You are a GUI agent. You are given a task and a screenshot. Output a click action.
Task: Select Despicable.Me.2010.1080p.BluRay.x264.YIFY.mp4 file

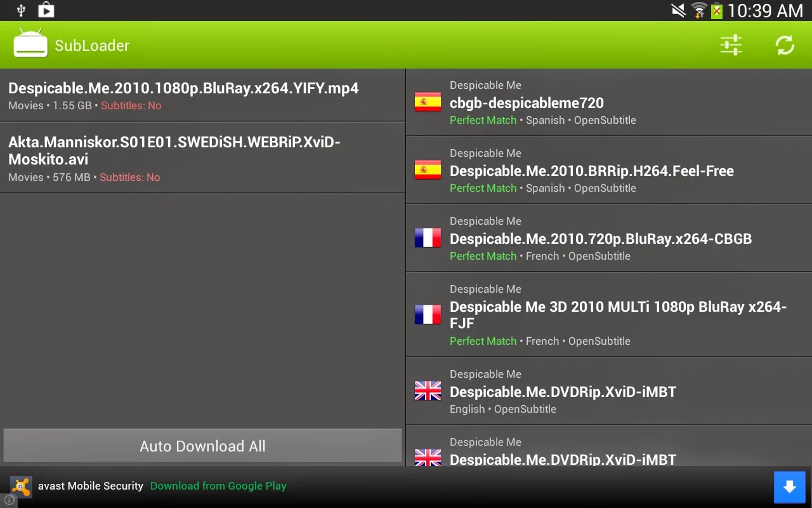click(202, 95)
